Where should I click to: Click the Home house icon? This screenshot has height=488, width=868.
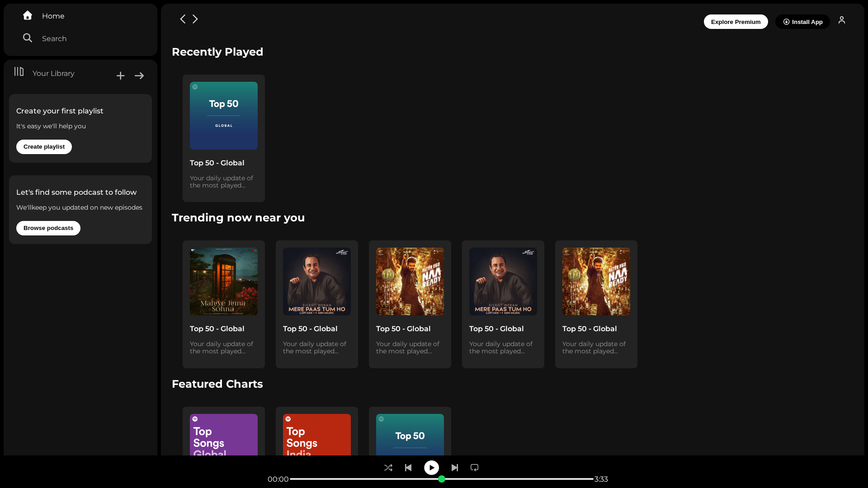28,15
